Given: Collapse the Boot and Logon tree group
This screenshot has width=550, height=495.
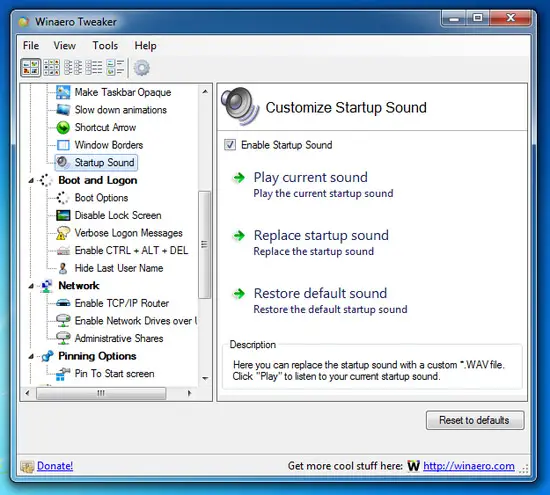Looking at the screenshot, I should tap(31, 181).
